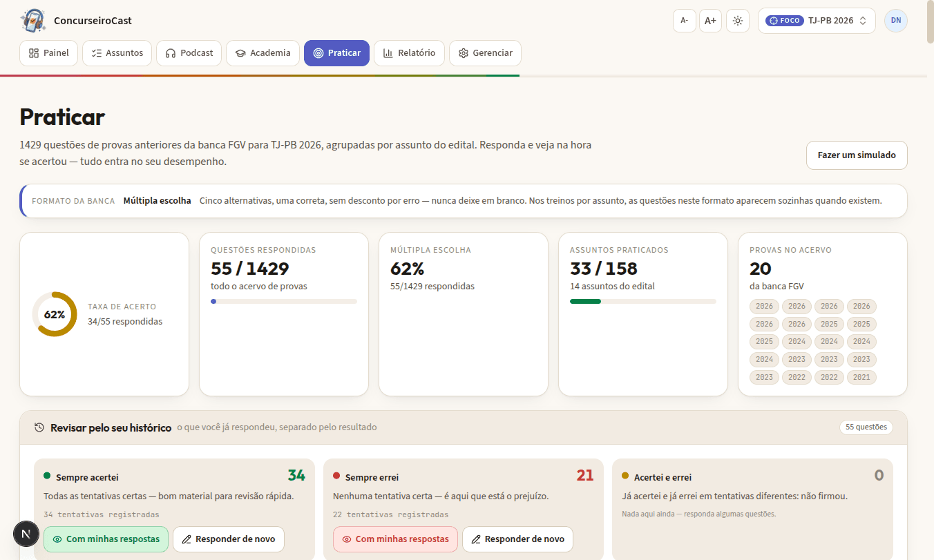Open the DN user avatar menu

[896, 21]
